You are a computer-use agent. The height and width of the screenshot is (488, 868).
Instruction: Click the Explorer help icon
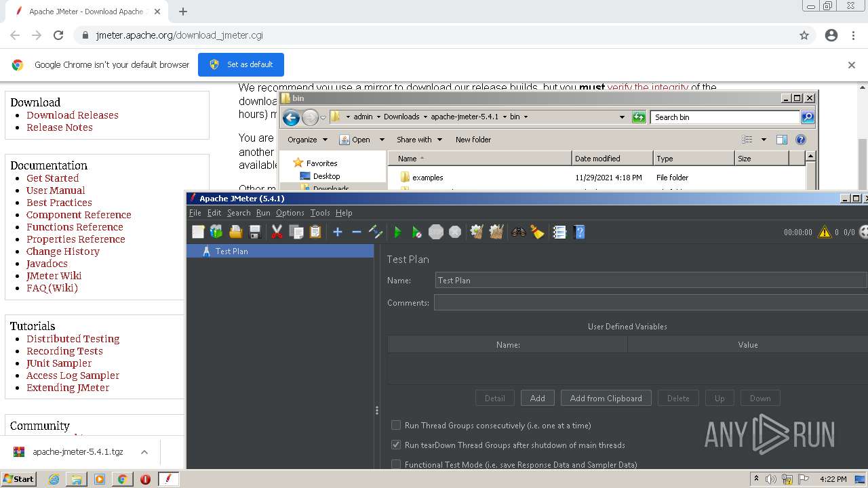pos(801,140)
